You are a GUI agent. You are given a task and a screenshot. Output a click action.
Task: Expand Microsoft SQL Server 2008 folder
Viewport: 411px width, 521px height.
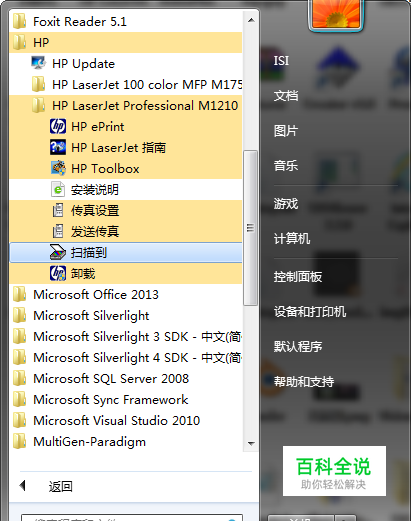126,378
